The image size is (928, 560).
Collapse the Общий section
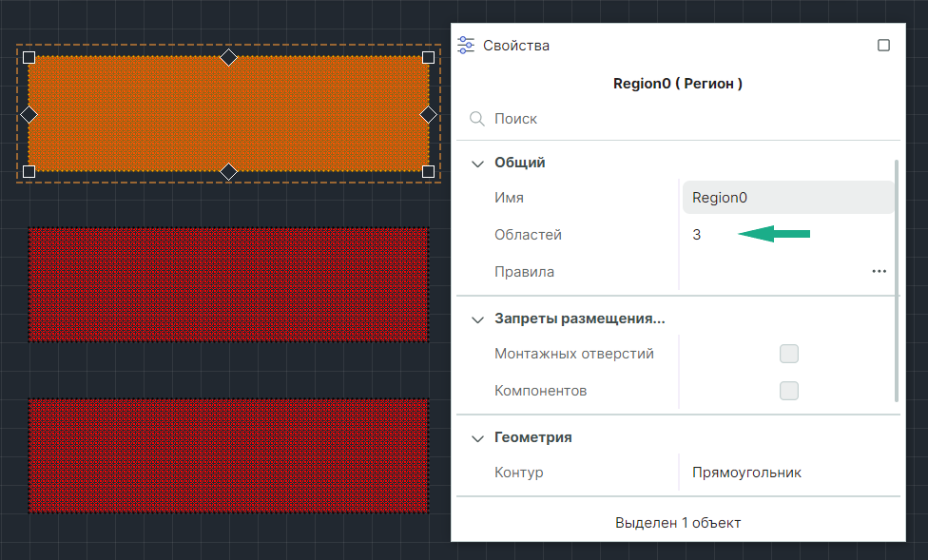click(477, 163)
